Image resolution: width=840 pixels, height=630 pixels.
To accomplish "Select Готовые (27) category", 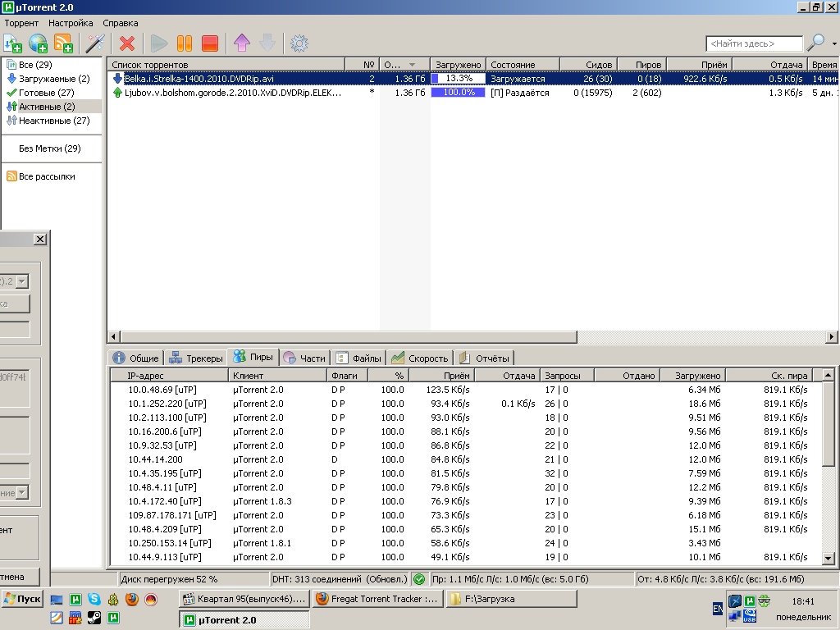I will click(47, 93).
